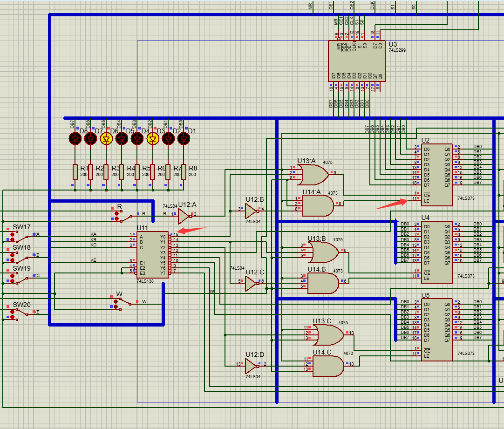Select LED D5
This screenshot has width=504, height=429.
pyautogui.click(x=122, y=139)
